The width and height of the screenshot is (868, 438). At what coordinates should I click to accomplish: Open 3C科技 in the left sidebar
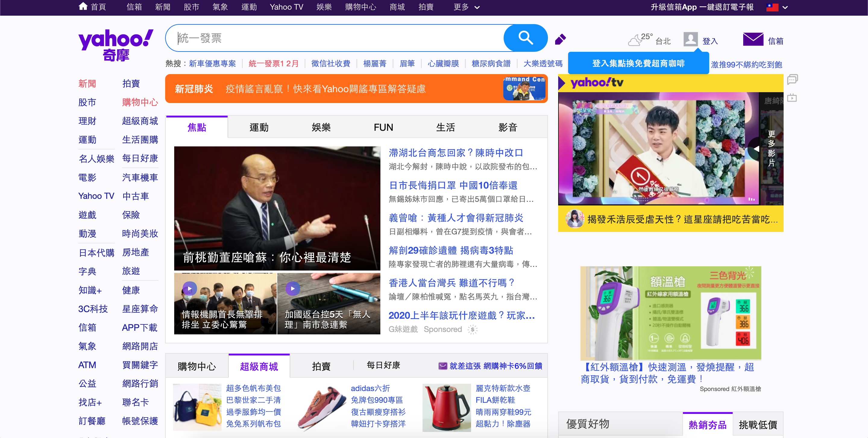coord(93,309)
